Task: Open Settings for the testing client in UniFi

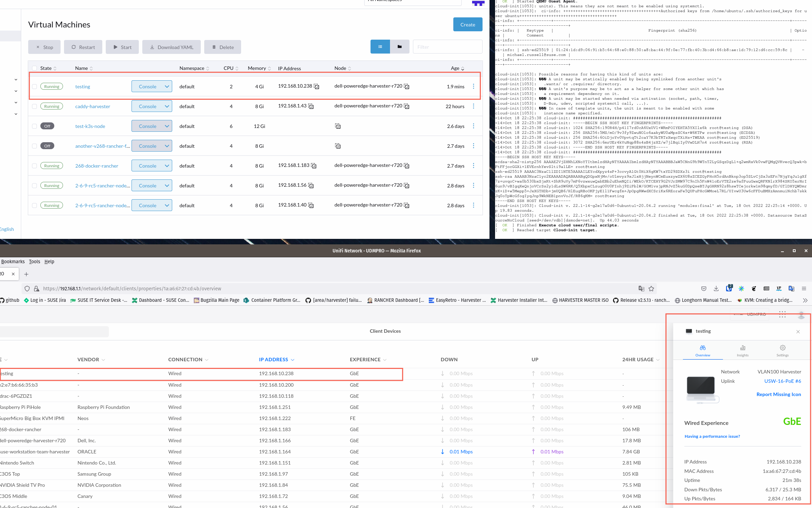Action: pos(782,350)
